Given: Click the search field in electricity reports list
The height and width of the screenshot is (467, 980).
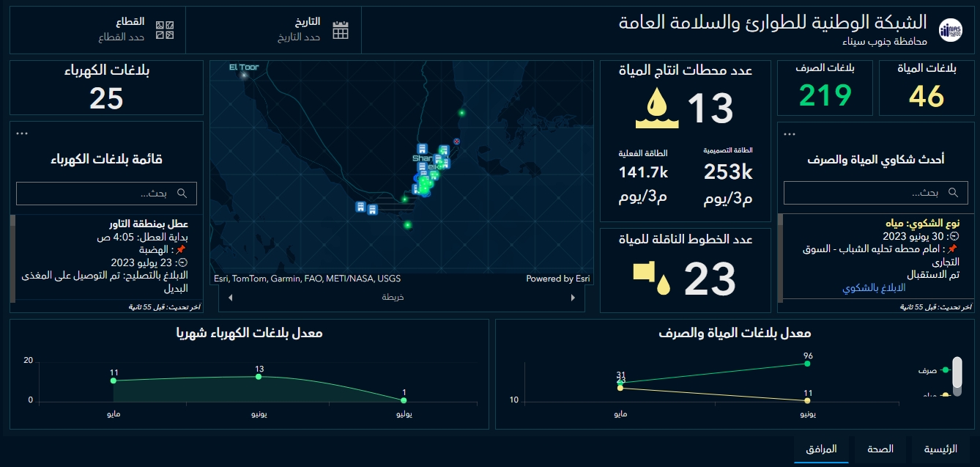Looking at the screenshot, I should pos(95,194).
